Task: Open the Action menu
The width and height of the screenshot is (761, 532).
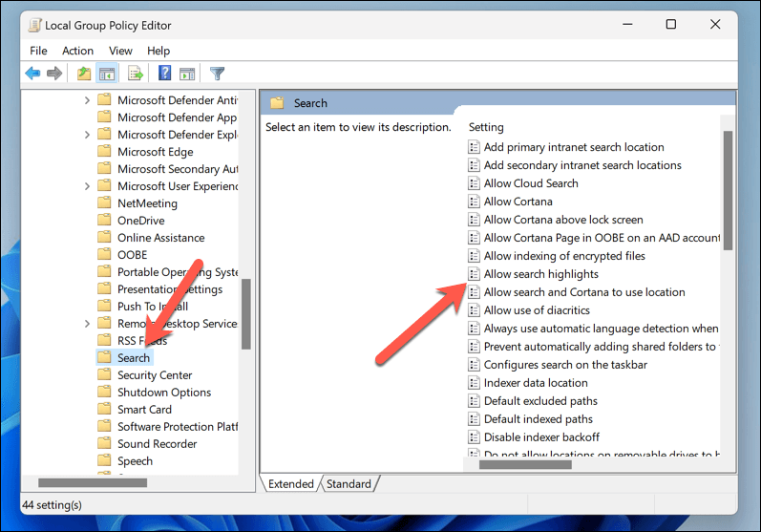Action: [77, 51]
